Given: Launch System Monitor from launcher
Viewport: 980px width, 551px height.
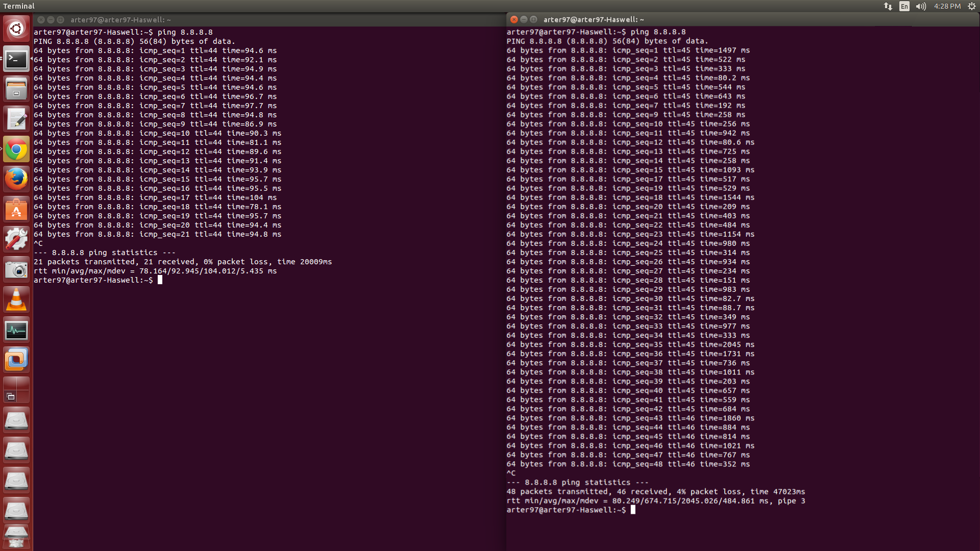Looking at the screenshot, I should [16, 330].
